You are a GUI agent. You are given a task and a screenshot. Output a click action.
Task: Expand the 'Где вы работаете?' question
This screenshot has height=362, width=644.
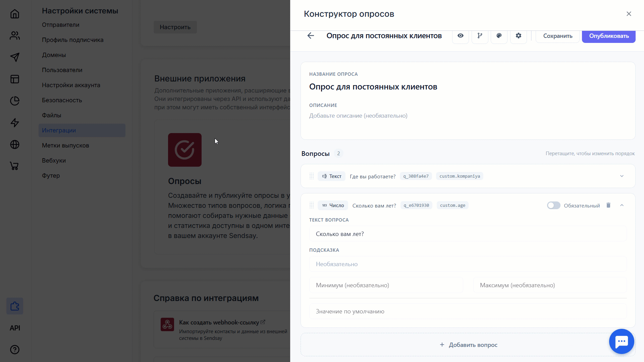point(622,176)
